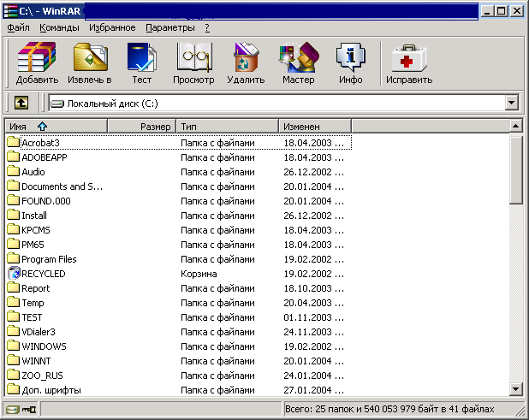Click folder icon beside Report
Screen dimensions: 529x420
(x=13, y=287)
